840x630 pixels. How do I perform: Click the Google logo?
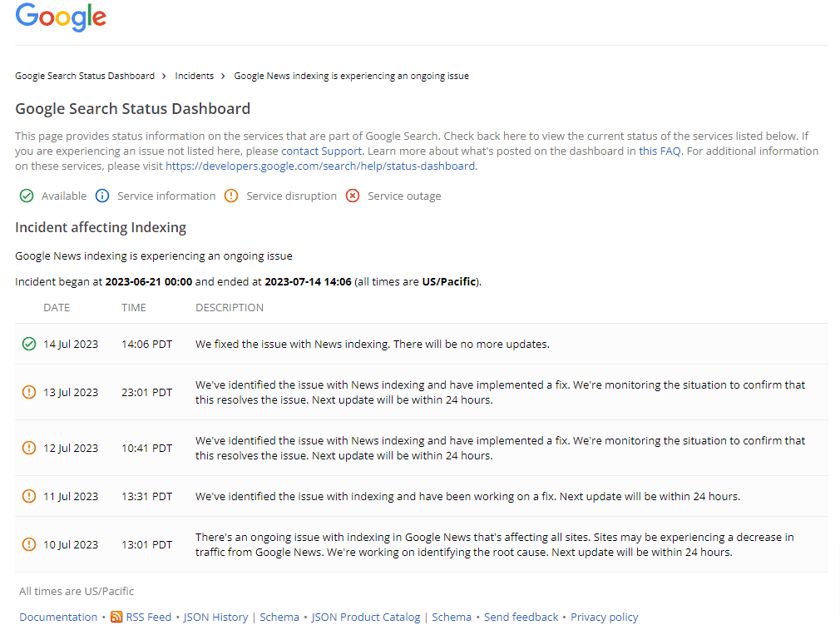pos(61,17)
